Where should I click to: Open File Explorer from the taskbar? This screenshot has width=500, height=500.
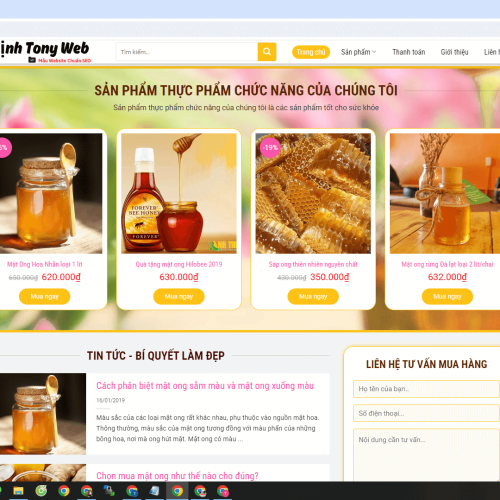click(18, 491)
